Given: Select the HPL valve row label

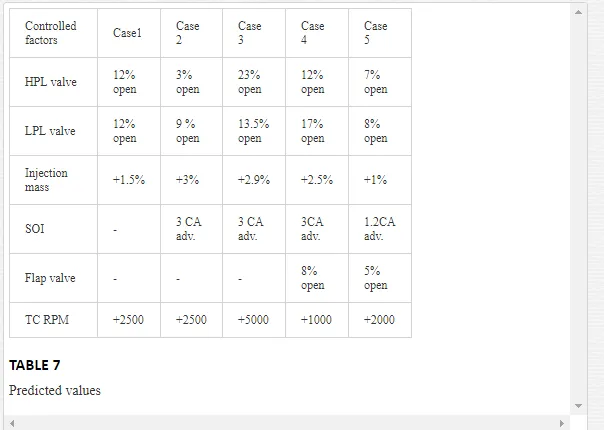Looking at the screenshot, I should [x=54, y=82].
